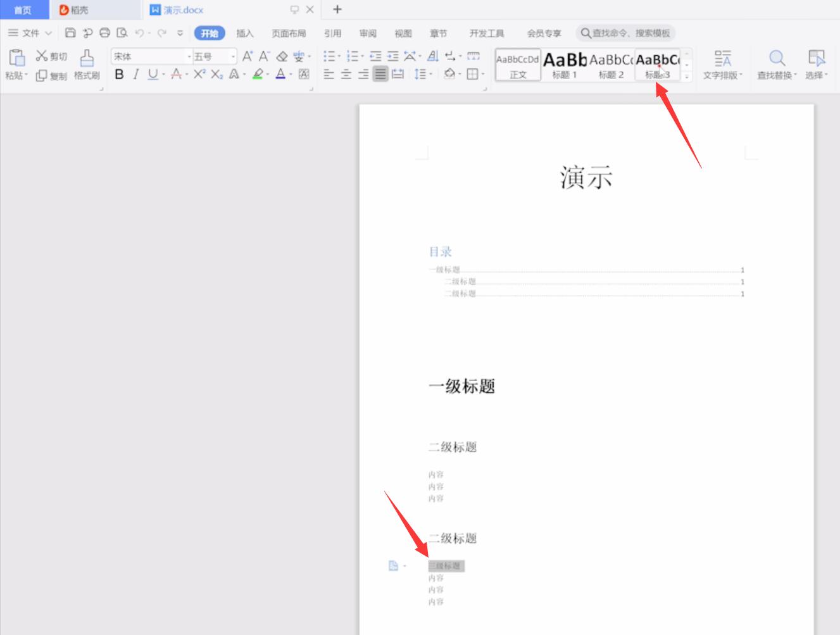Switch to Review (审阅) tab

pos(368,33)
